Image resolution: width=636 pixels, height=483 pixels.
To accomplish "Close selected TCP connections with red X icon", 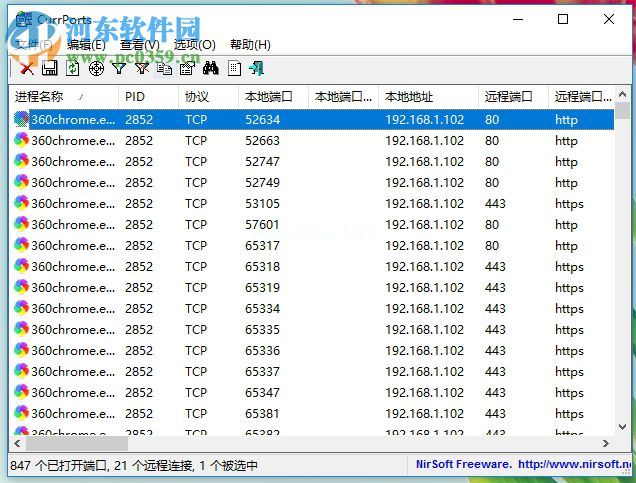I will point(27,68).
